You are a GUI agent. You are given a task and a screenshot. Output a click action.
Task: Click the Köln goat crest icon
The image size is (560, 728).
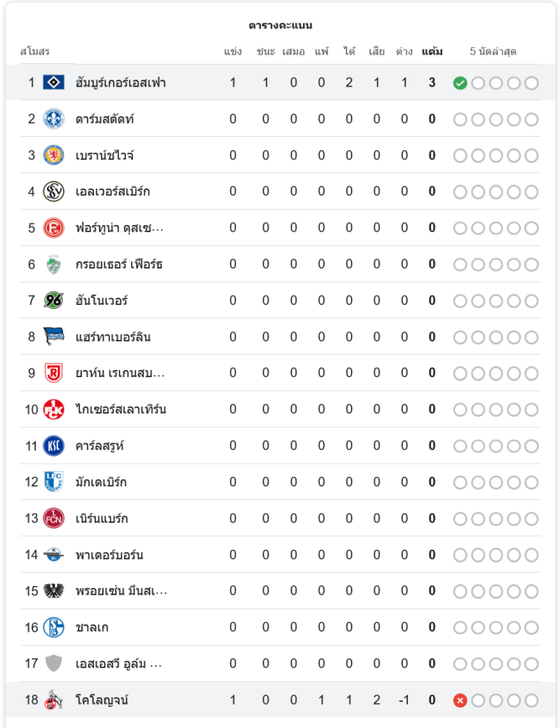[x=54, y=700]
